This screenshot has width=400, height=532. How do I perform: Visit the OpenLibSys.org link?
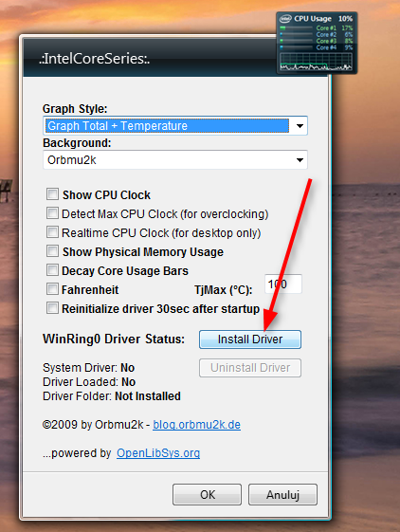pyautogui.click(x=158, y=453)
